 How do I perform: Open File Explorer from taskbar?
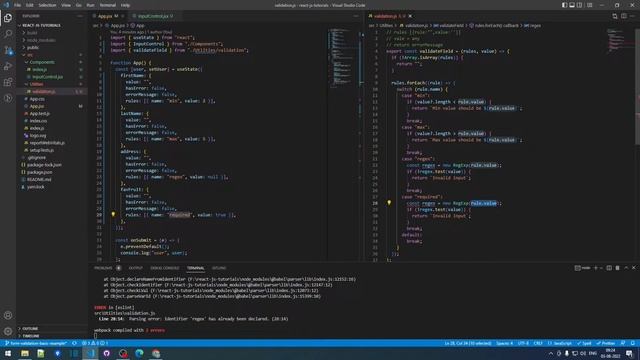25,353
